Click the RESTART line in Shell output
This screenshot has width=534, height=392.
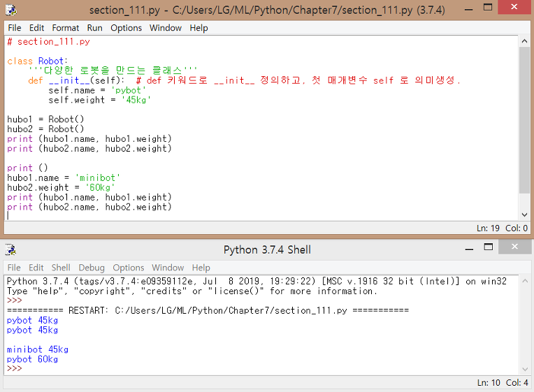coord(208,311)
